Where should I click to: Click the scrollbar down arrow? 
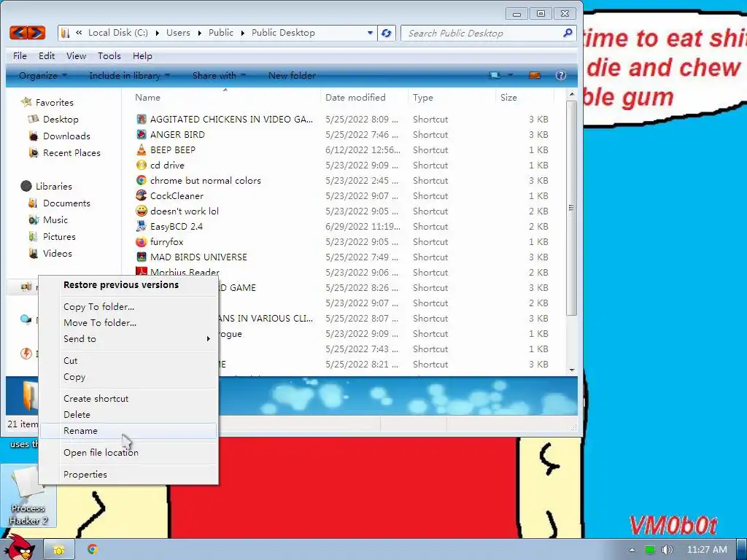571,370
